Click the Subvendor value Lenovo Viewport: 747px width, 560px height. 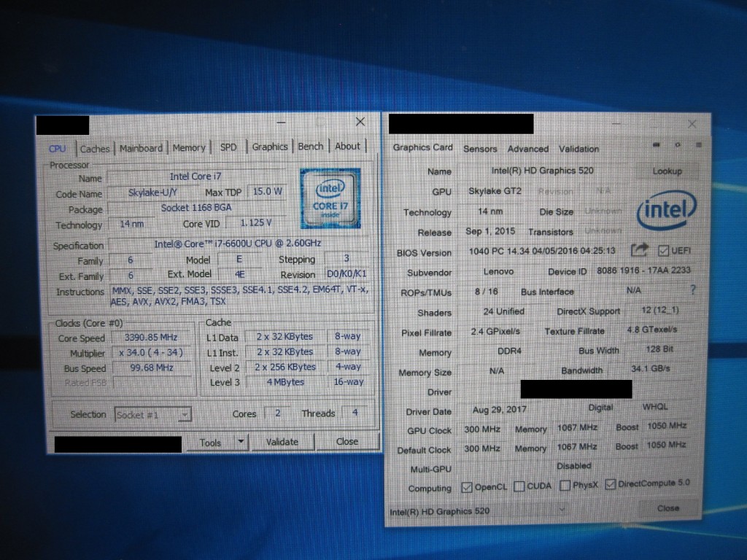[x=498, y=271]
